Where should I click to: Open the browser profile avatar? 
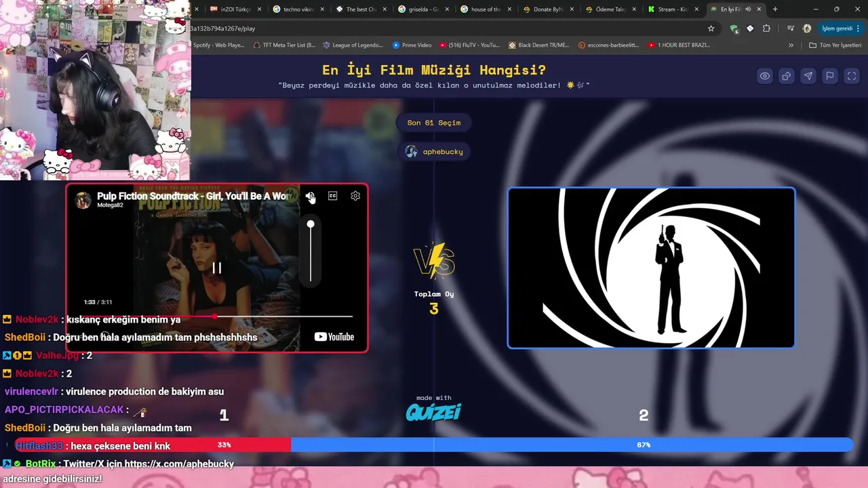(x=807, y=28)
